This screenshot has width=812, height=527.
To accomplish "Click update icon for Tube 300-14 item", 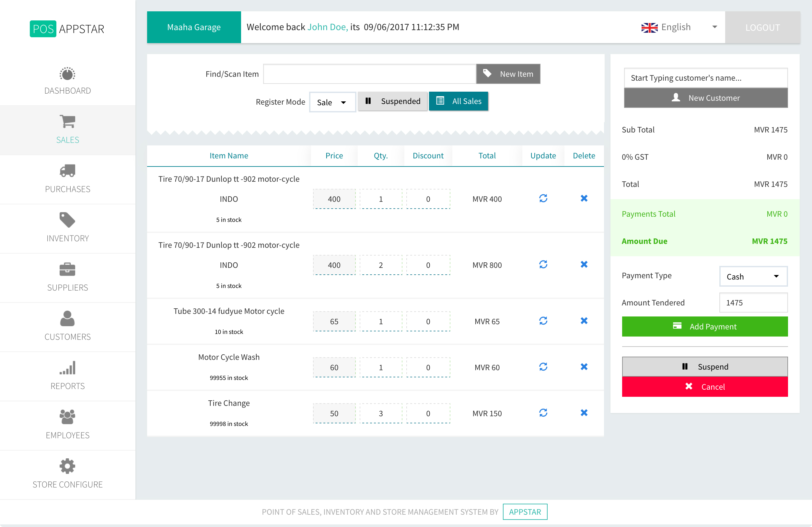I will 543,321.
